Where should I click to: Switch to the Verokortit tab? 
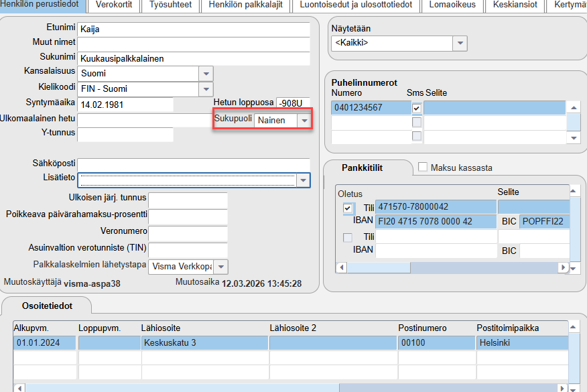click(x=114, y=5)
